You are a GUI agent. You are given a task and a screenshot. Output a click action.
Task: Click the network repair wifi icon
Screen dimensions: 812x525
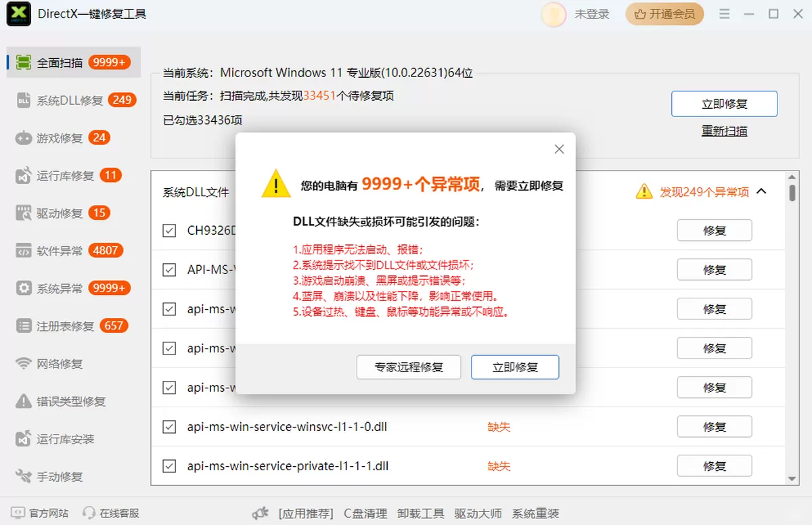pyautogui.click(x=24, y=364)
